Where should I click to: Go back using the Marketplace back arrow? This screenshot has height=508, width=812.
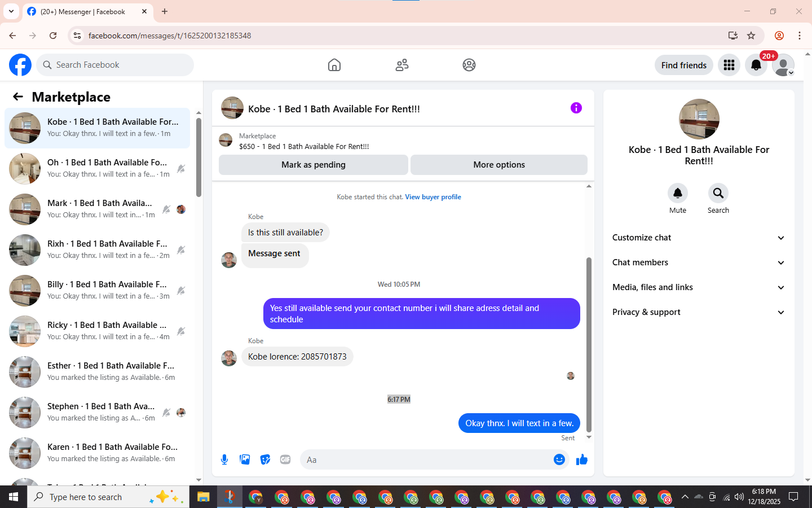[x=18, y=97]
